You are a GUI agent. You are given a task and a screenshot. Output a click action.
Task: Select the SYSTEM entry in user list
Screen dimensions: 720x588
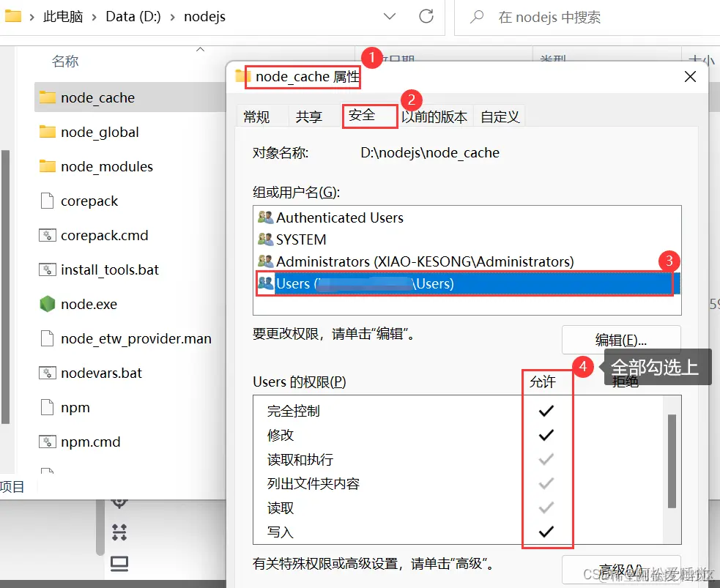(467, 239)
